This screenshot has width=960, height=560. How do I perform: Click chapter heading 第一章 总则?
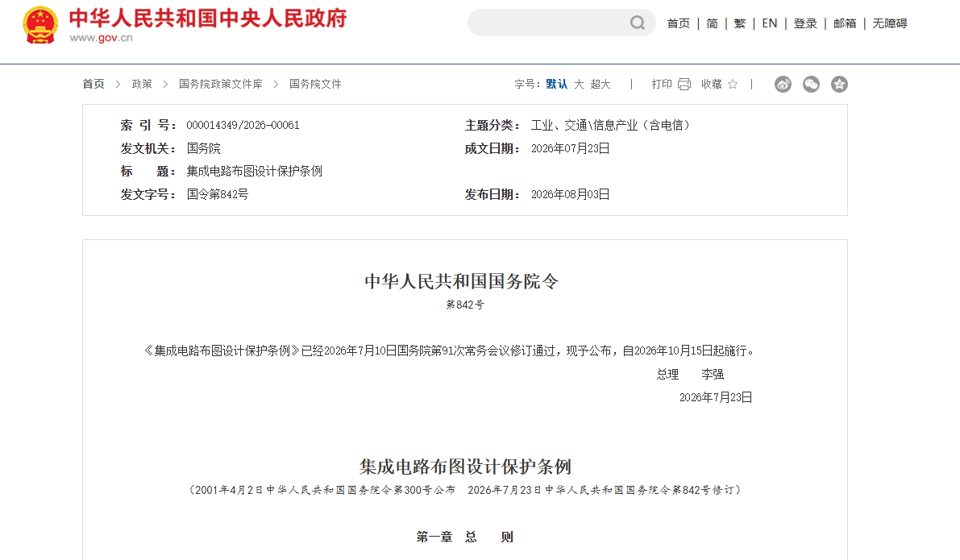465,537
